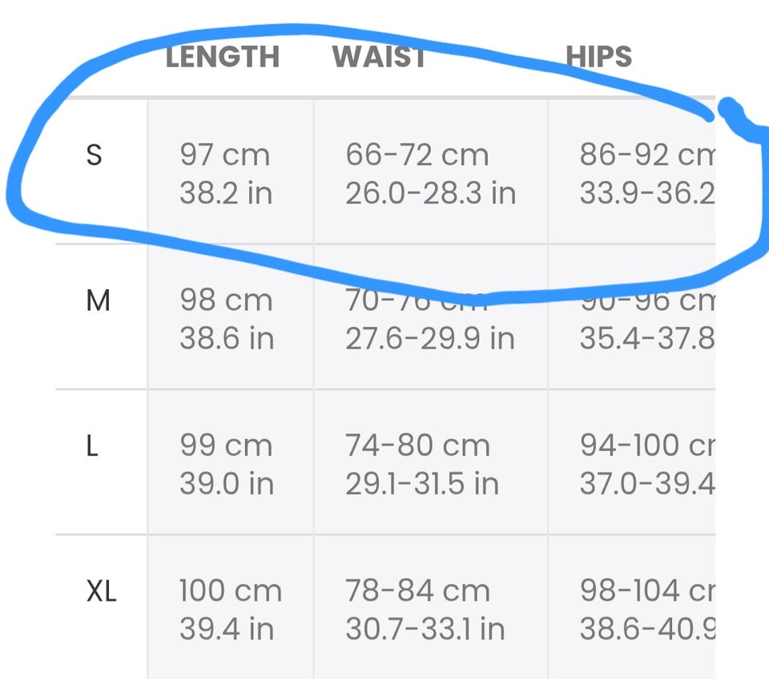The width and height of the screenshot is (769, 700).
Task: Click the 35.4-37.8 hips cell
Action: click(x=632, y=317)
